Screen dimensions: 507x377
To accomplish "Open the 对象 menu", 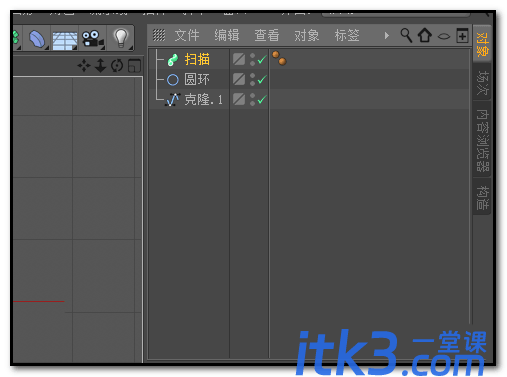I will pyautogui.click(x=307, y=35).
